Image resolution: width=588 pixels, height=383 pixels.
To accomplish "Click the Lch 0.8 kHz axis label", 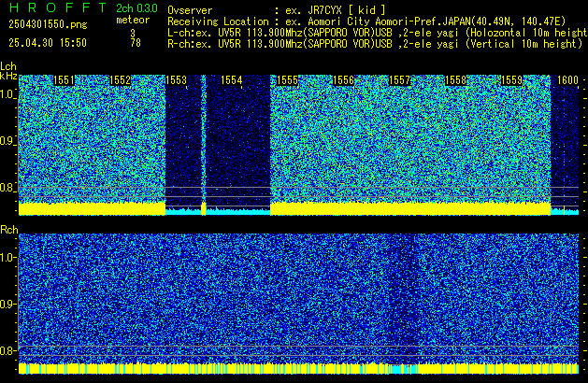I will pos(7,188).
